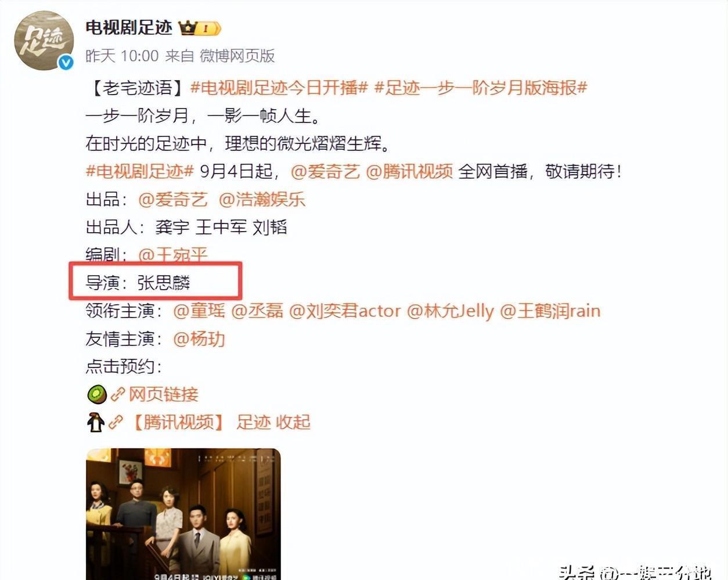The image size is (728, 580).
Task: Open the 足迹 profile avatar
Action: pos(44,39)
